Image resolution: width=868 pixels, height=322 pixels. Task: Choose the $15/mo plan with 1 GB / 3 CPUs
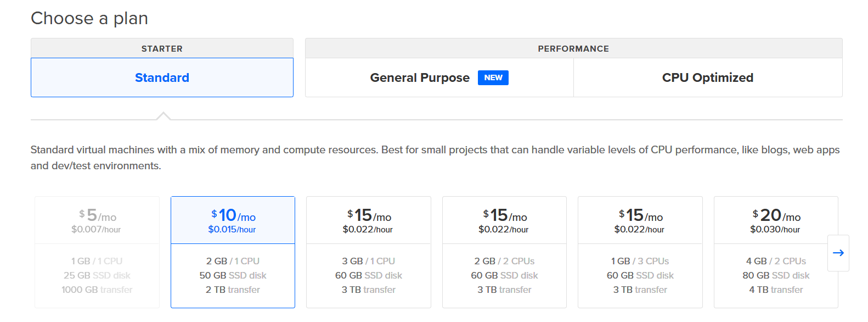(x=640, y=252)
